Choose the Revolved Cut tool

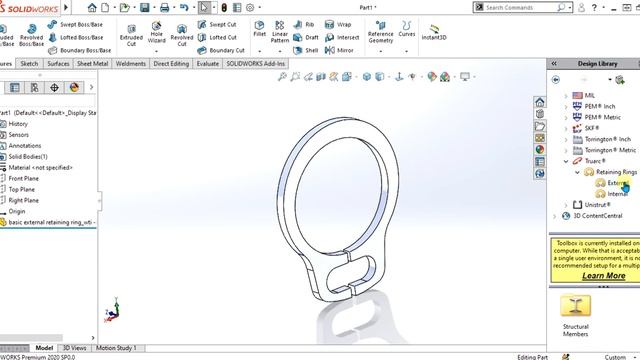tap(182, 35)
